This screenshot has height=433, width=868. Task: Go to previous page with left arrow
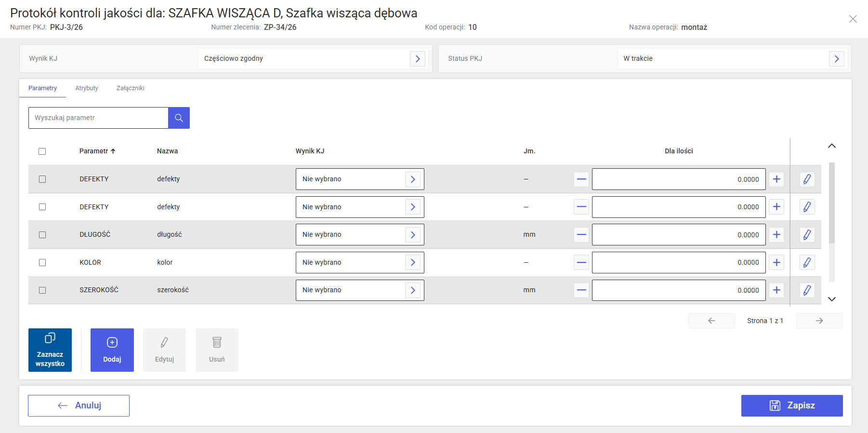pos(712,321)
